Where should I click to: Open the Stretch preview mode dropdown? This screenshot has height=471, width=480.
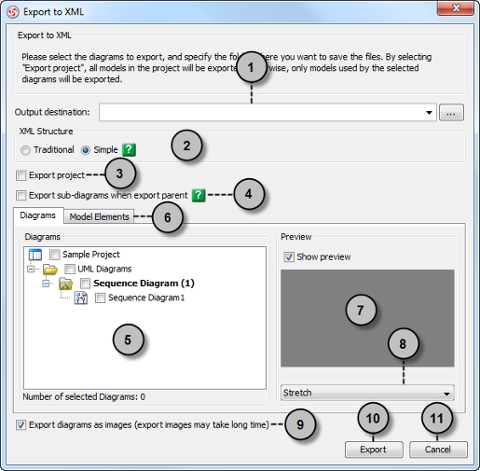click(x=367, y=393)
